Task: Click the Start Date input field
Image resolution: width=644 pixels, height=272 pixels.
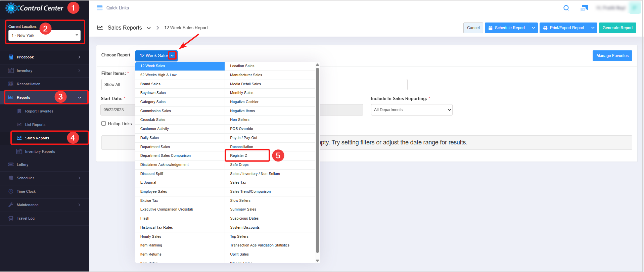Action: (118, 110)
